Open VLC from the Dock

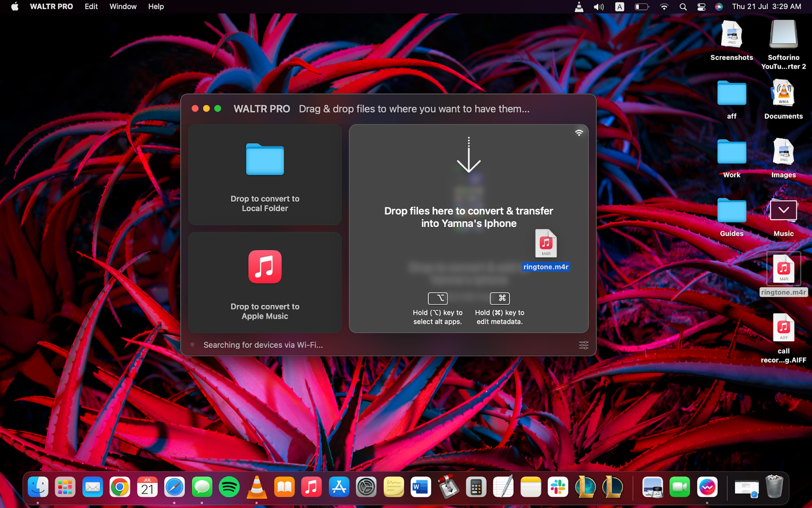coord(257,488)
